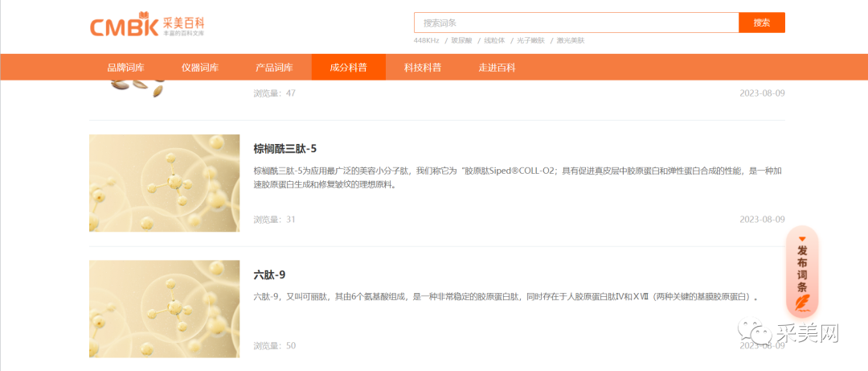Screen dimensions: 868x371
Task: Click the CMBK 采美百科 logo
Action: coord(147,24)
